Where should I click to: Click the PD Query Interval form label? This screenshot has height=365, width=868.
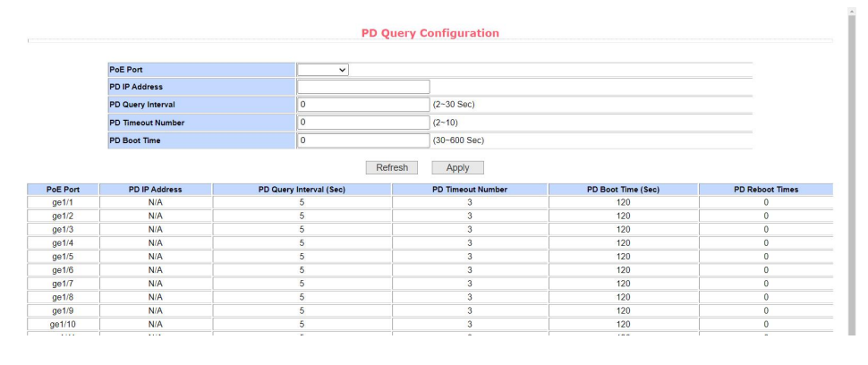[x=142, y=105]
